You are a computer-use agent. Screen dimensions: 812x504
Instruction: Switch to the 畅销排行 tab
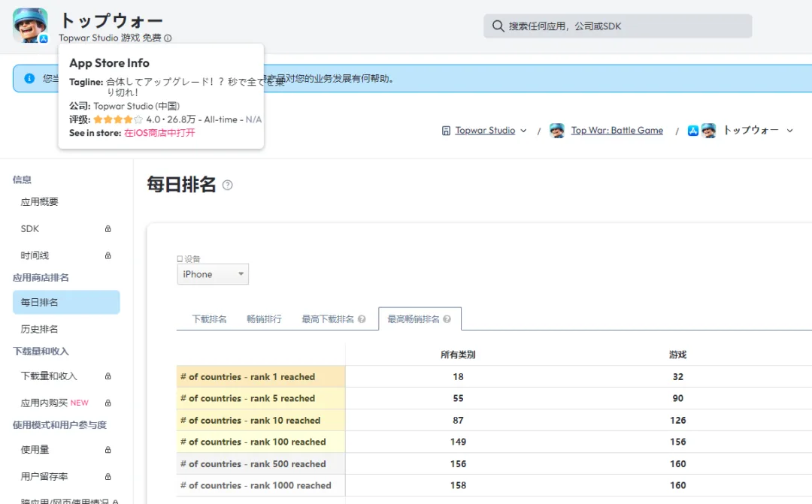[x=264, y=319]
